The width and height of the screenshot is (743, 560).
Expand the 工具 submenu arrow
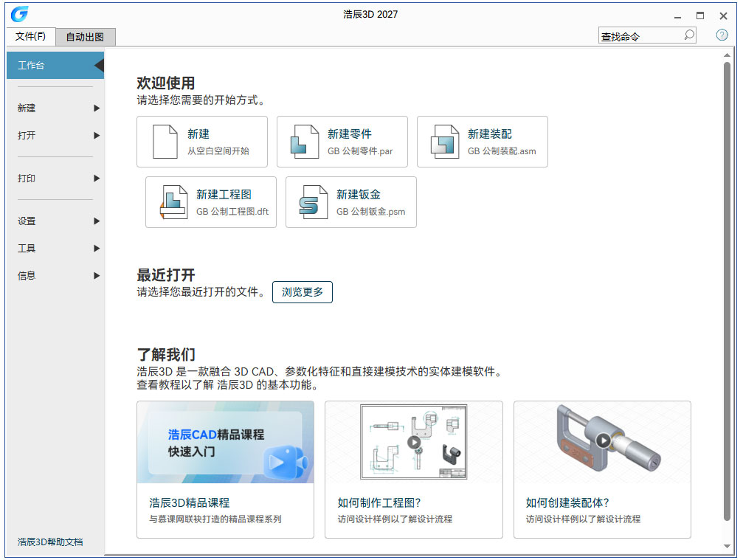point(97,248)
